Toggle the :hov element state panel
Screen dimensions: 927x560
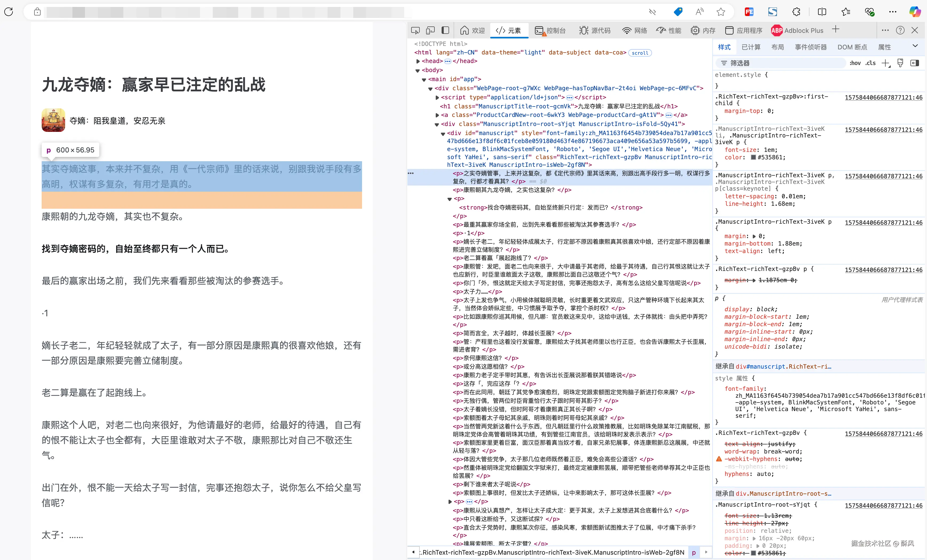tap(855, 63)
